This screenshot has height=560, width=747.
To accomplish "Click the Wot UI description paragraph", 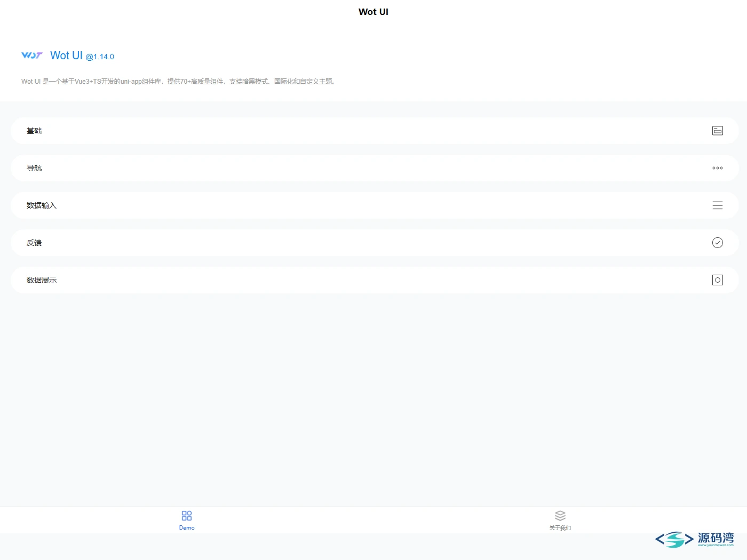I will click(x=178, y=82).
